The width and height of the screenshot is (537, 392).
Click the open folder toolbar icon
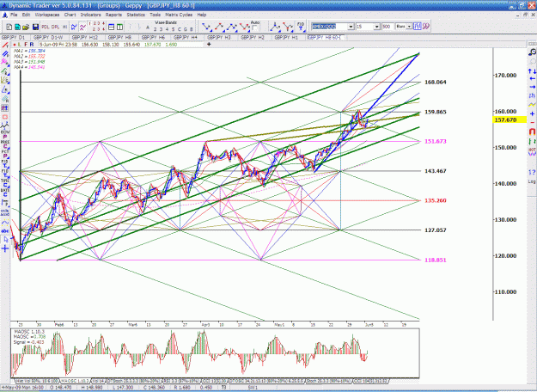click(x=26, y=27)
